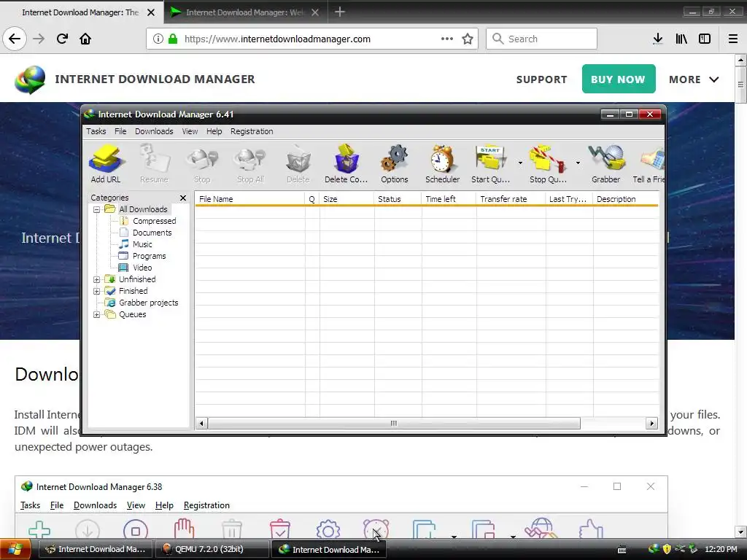Open the Windows Start button
747x560 pixels.
click(x=16, y=550)
